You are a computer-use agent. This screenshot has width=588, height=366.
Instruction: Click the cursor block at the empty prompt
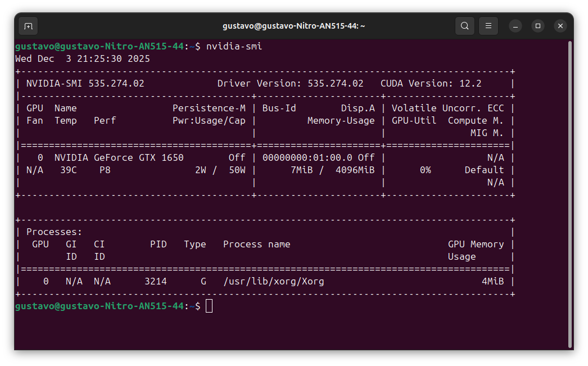[x=209, y=306]
